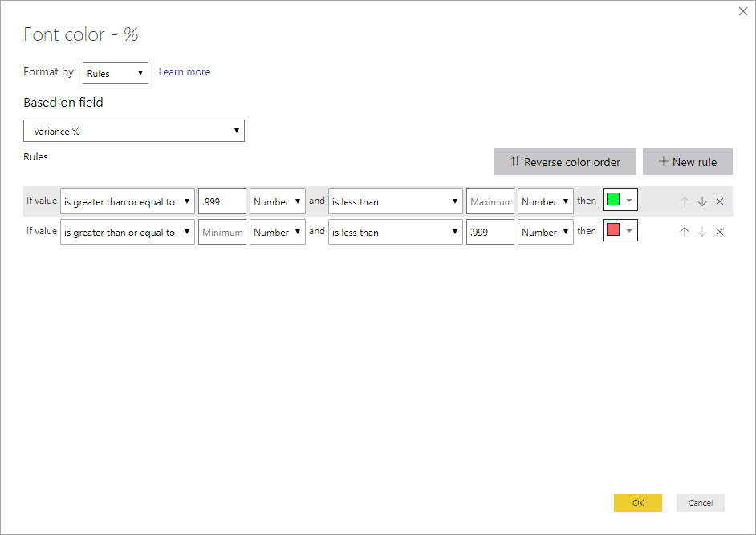Delete the green color rule
This screenshot has height=535, width=756.
[720, 201]
